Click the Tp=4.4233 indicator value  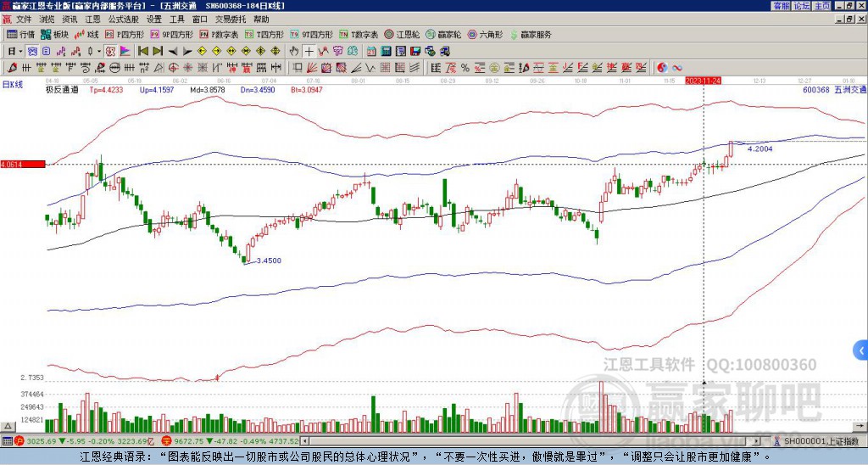106,89
